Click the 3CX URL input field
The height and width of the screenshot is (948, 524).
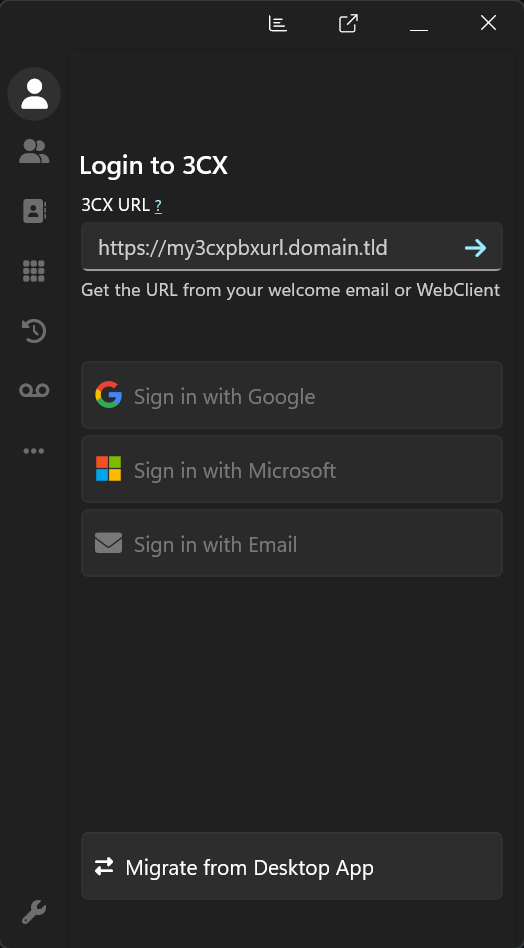[x=292, y=247]
